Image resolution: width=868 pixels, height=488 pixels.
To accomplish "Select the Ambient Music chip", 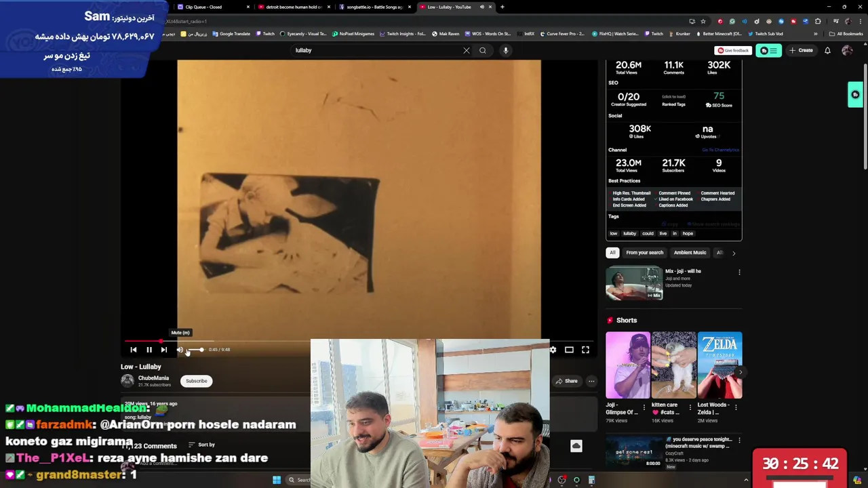I will 690,253.
